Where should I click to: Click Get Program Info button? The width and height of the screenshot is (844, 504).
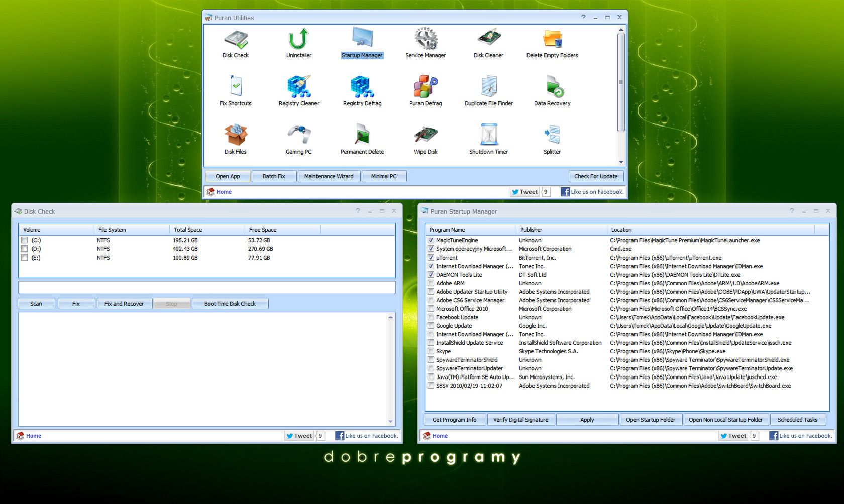coord(455,420)
